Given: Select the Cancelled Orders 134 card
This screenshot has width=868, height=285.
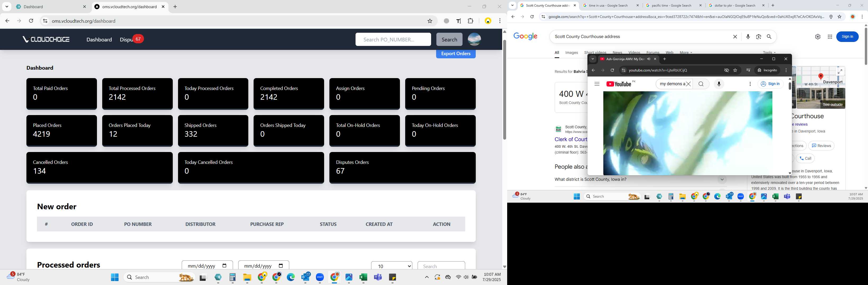Looking at the screenshot, I should pyautogui.click(x=99, y=168).
